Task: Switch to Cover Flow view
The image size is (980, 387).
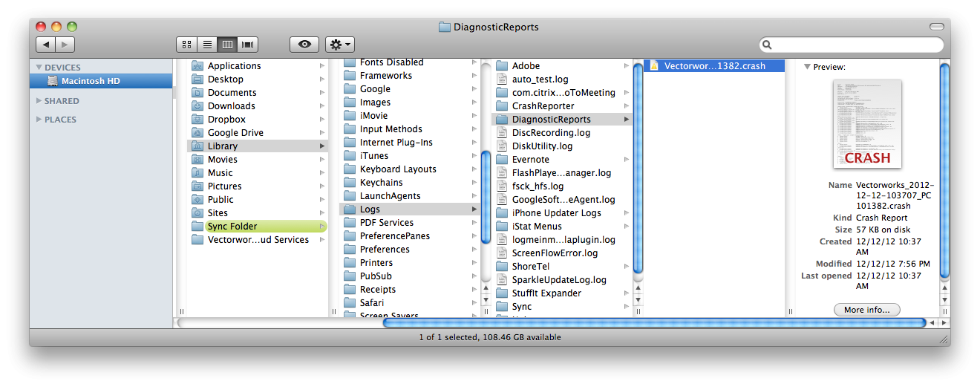Action: click(x=247, y=45)
